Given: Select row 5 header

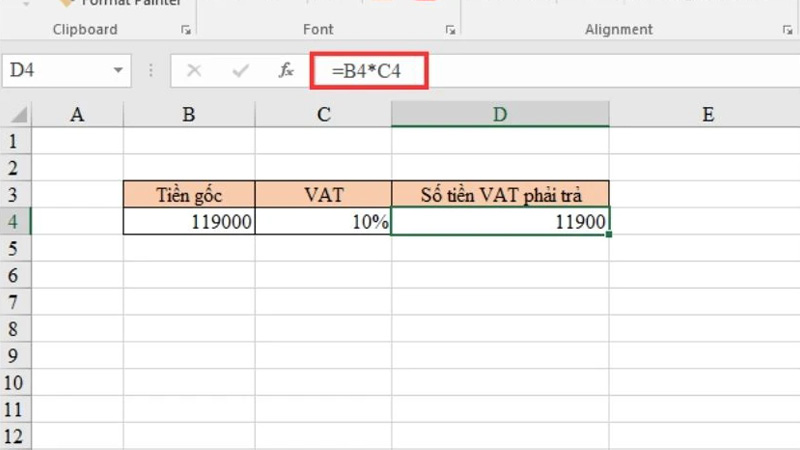Looking at the screenshot, I should tap(15, 248).
